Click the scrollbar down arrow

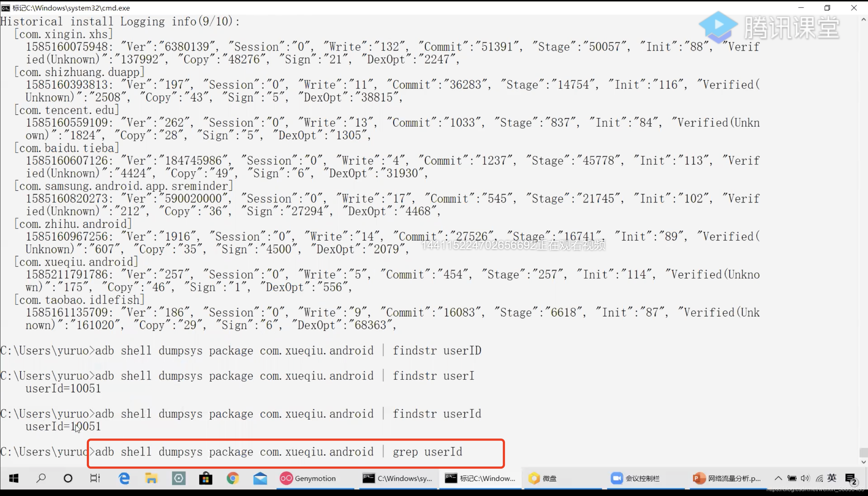(x=863, y=462)
